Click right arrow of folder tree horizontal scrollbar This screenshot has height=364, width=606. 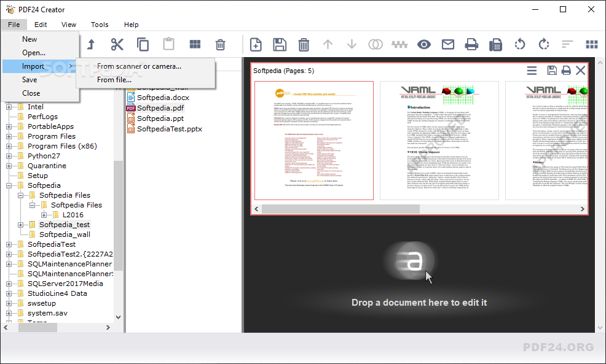pyautogui.click(x=108, y=327)
